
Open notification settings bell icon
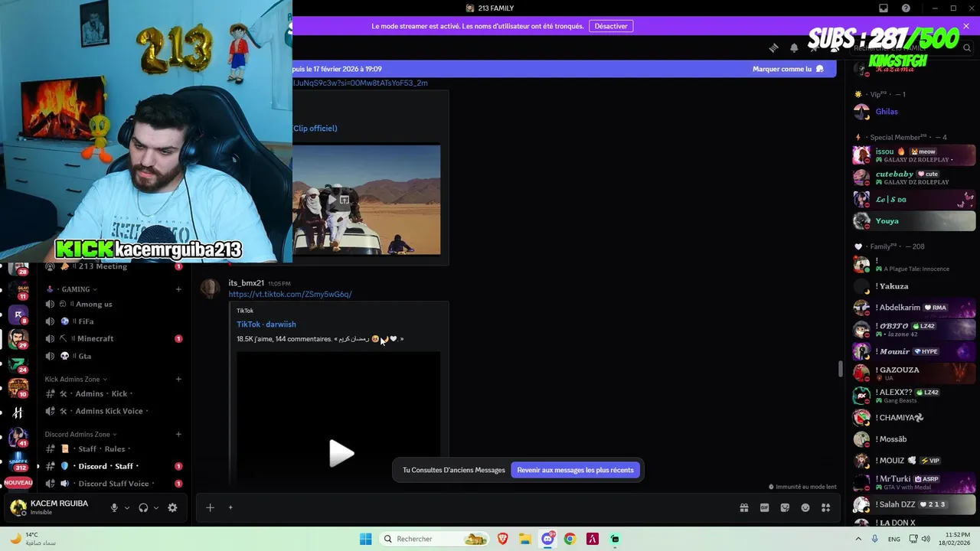[x=794, y=48]
